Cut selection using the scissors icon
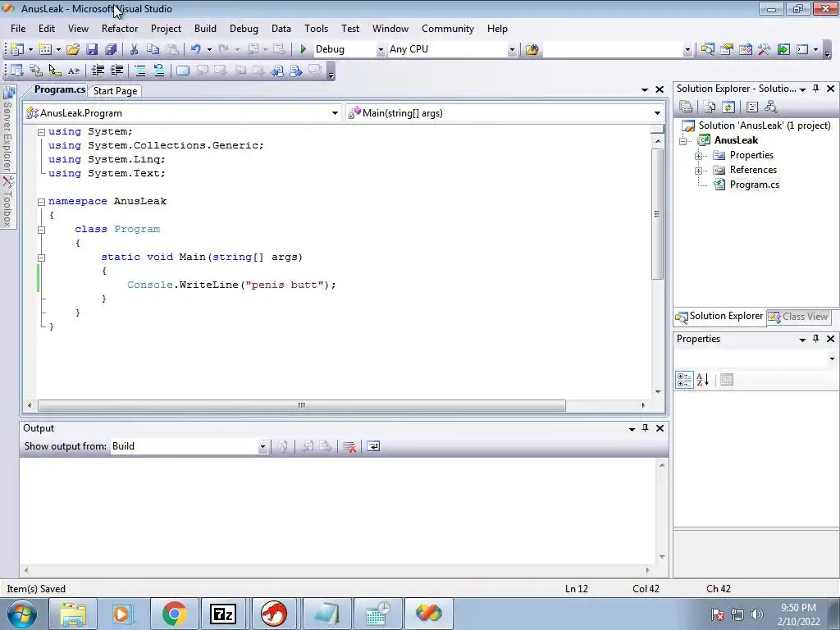Image resolution: width=840 pixels, height=630 pixels. (134, 49)
